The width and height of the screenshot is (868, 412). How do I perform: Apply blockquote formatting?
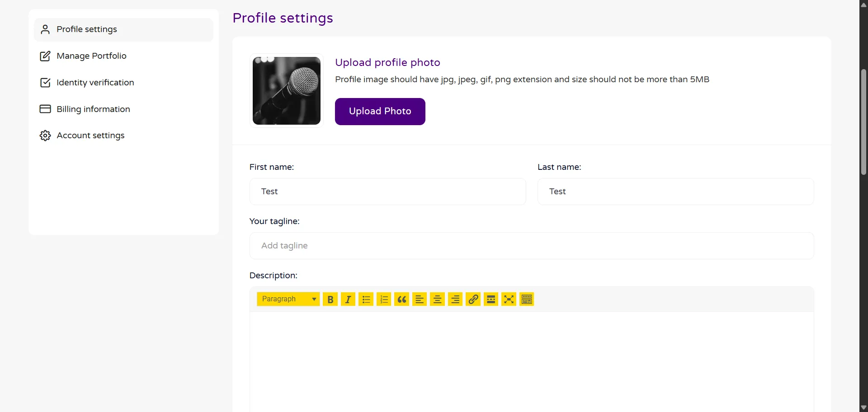point(401,300)
